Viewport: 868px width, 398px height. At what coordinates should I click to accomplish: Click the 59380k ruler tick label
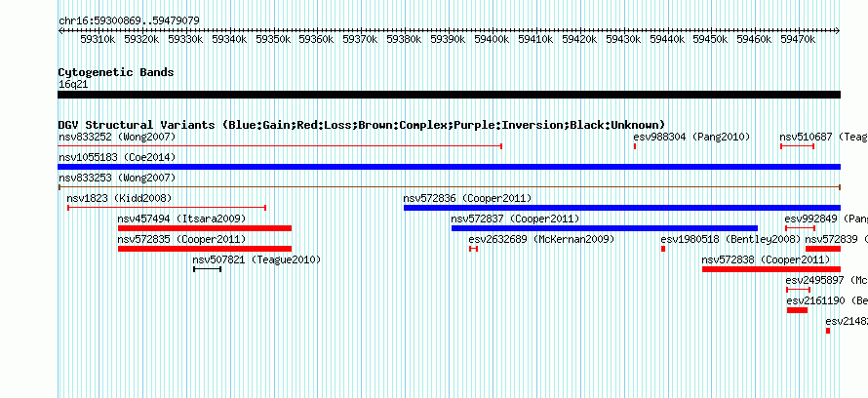point(404,39)
